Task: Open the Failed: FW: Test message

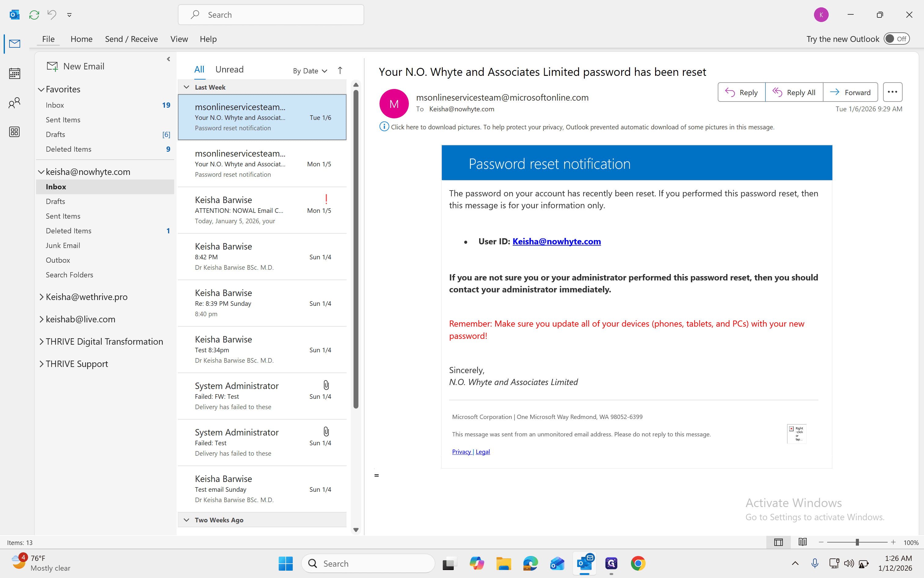Action: pos(262,396)
